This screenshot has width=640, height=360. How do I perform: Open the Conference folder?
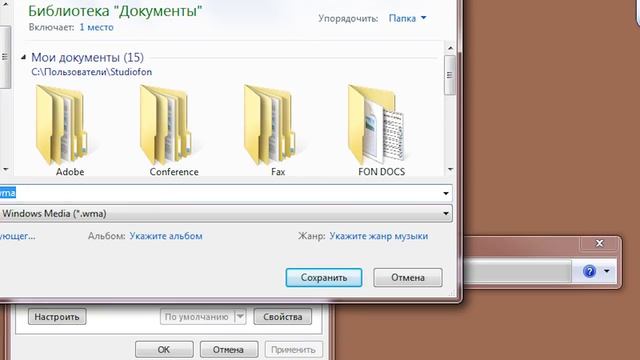(171, 130)
